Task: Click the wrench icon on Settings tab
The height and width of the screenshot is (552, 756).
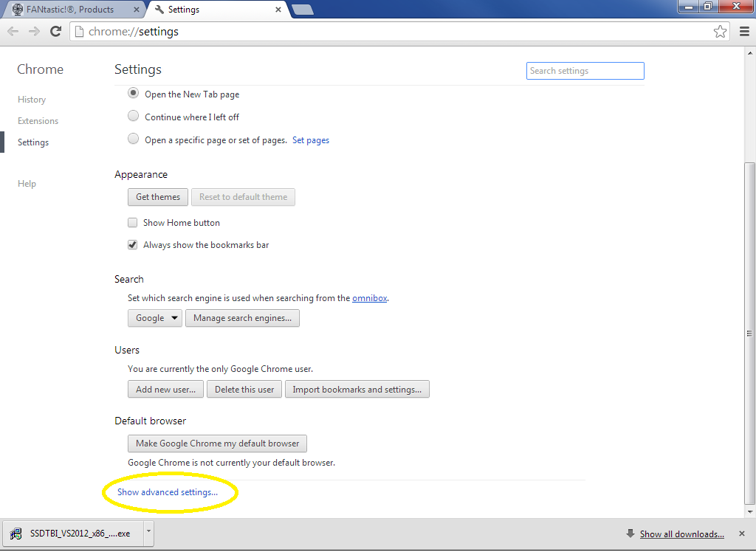Action: (159, 9)
